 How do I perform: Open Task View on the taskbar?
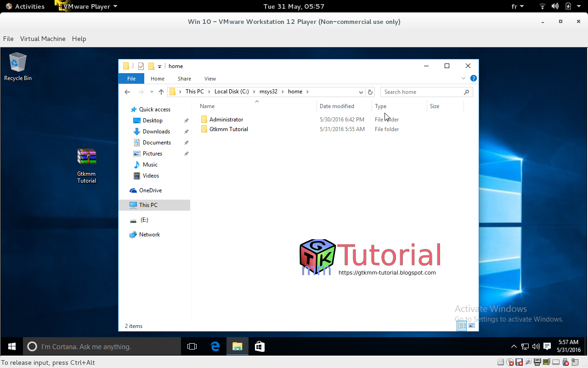(x=192, y=346)
